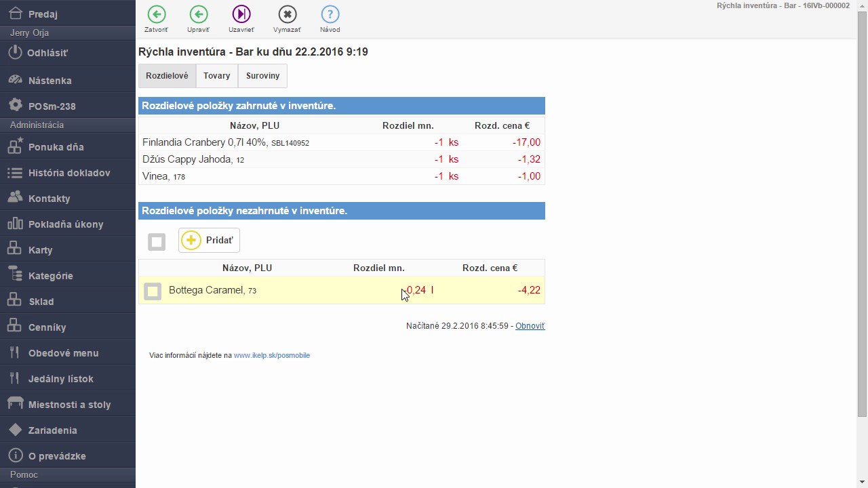Open the Návod help icon
This screenshot has height=488, width=868.
tap(330, 14)
